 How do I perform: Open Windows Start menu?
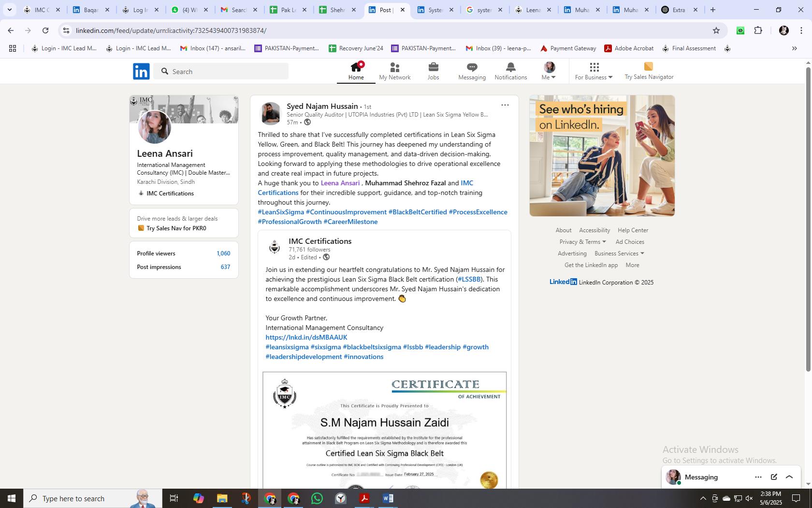[12, 498]
